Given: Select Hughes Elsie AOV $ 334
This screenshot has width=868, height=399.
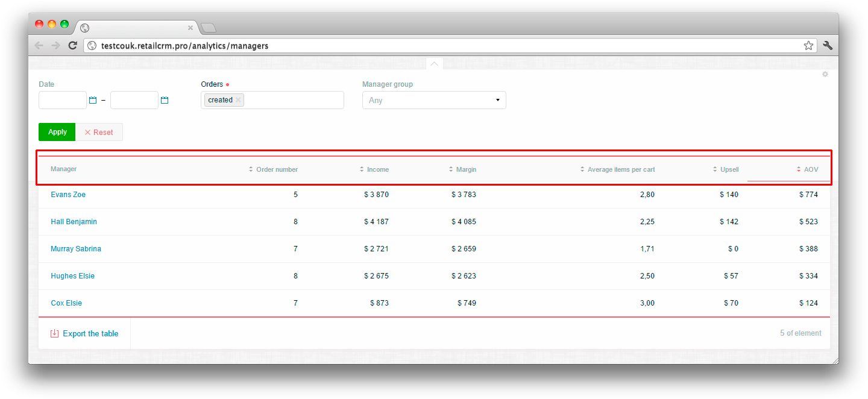Looking at the screenshot, I should click(808, 276).
